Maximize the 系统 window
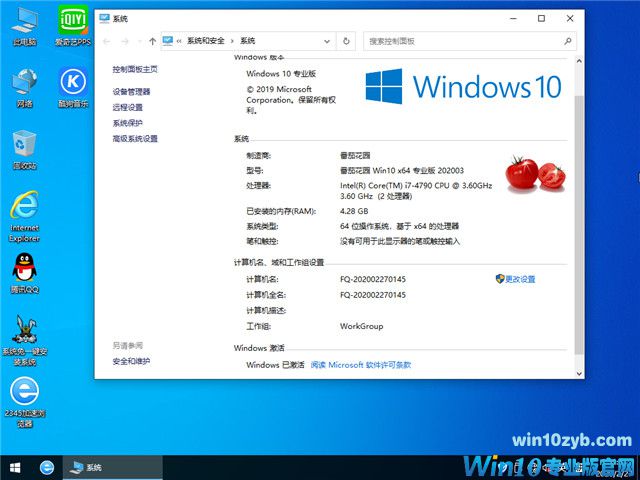Image resolution: width=640 pixels, height=480 pixels. pos(541,18)
